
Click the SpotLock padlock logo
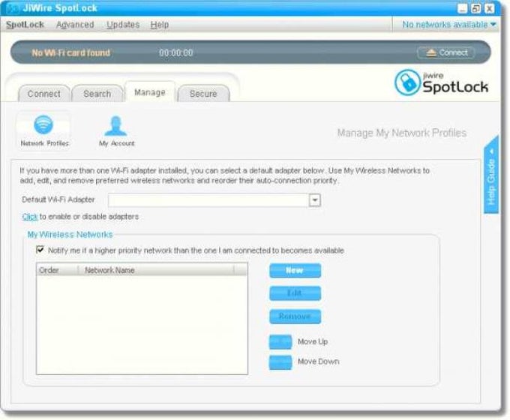(407, 82)
